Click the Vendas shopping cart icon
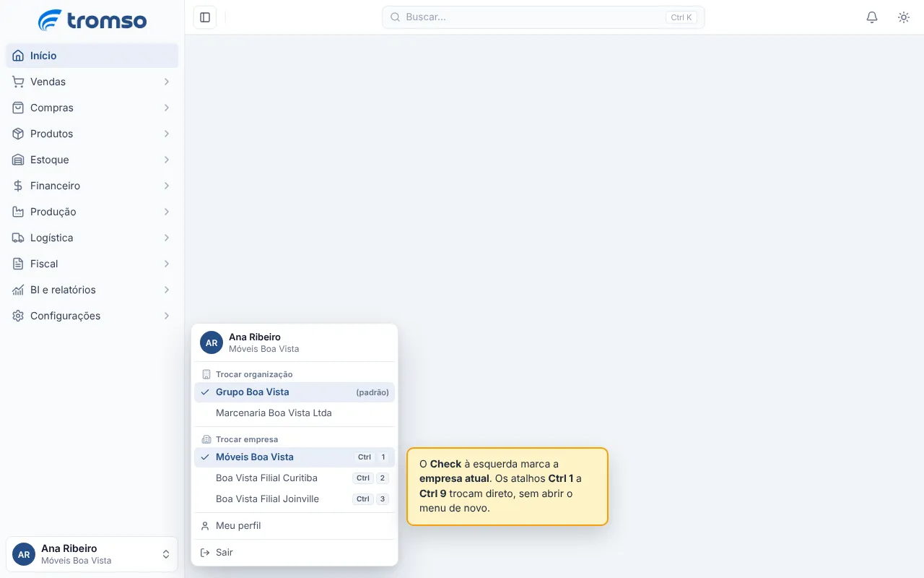924x578 pixels. point(18,82)
